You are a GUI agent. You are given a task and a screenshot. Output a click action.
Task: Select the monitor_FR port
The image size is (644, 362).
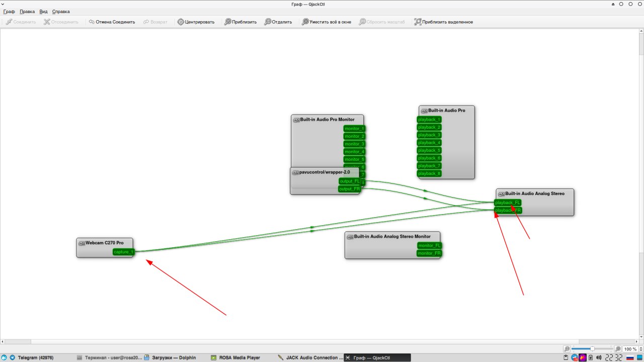click(x=429, y=253)
